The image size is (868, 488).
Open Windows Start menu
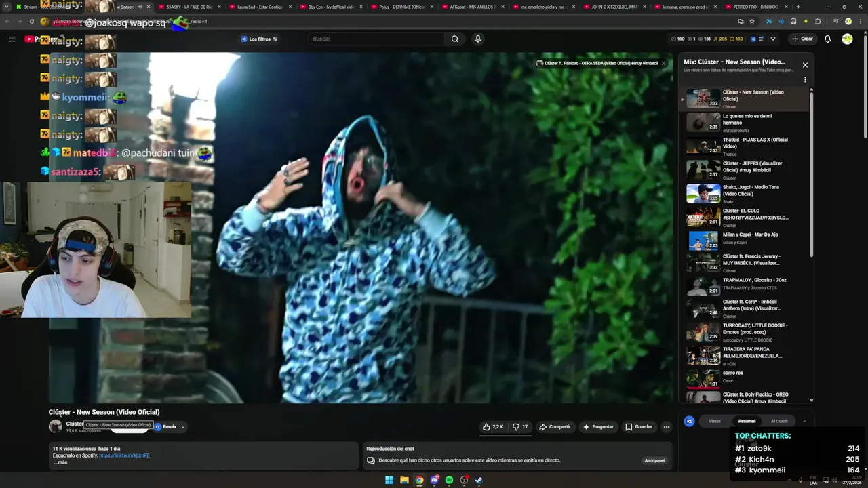(x=389, y=480)
